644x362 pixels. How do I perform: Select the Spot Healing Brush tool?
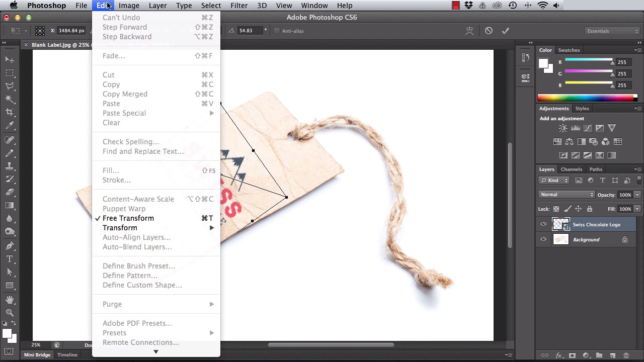10,140
